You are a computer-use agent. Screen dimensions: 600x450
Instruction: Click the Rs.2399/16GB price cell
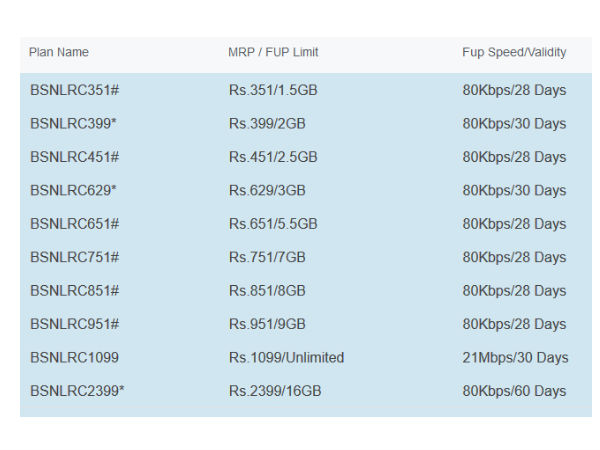click(275, 391)
